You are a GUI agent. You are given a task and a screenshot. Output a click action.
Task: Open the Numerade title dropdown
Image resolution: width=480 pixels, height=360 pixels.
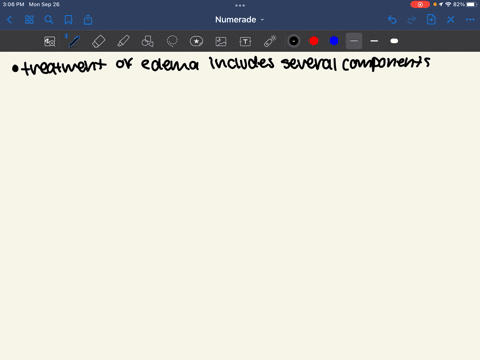click(239, 20)
